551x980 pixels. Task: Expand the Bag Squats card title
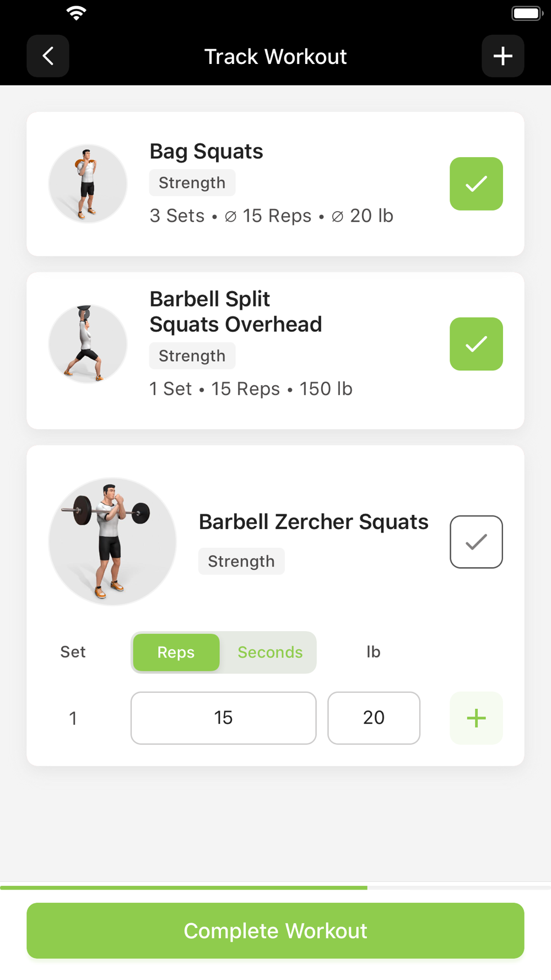coord(206,152)
